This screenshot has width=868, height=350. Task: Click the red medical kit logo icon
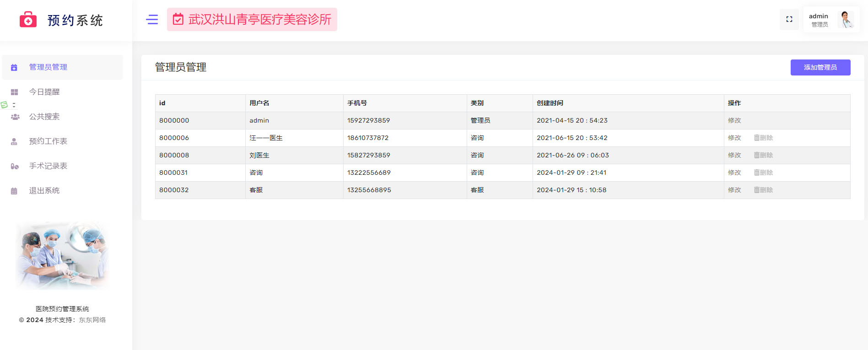[28, 20]
